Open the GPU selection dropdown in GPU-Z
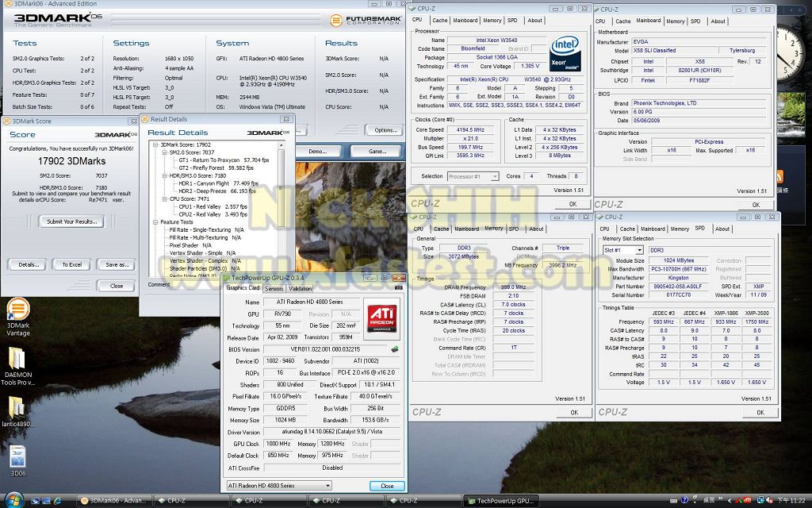The height and width of the screenshot is (508, 812). coord(279,486)
